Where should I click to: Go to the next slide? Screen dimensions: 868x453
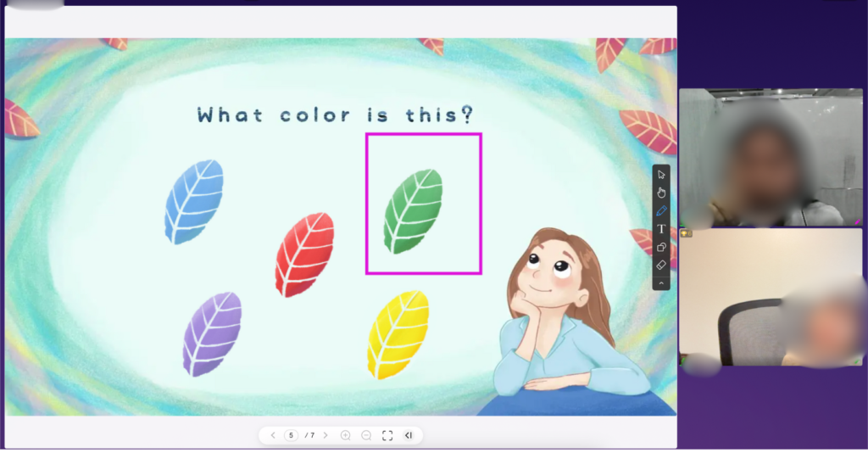point(325,435)
